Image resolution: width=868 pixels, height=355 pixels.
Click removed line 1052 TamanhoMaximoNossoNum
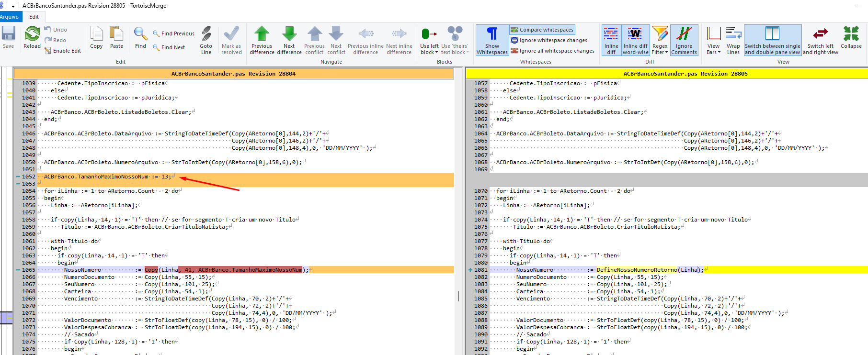246,177
